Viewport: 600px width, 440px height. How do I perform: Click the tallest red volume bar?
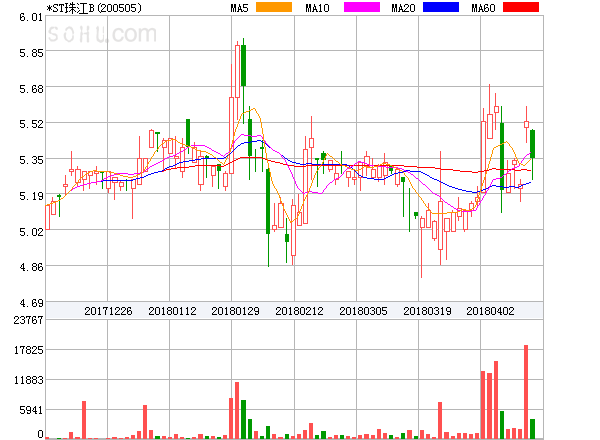coord(526,392)
